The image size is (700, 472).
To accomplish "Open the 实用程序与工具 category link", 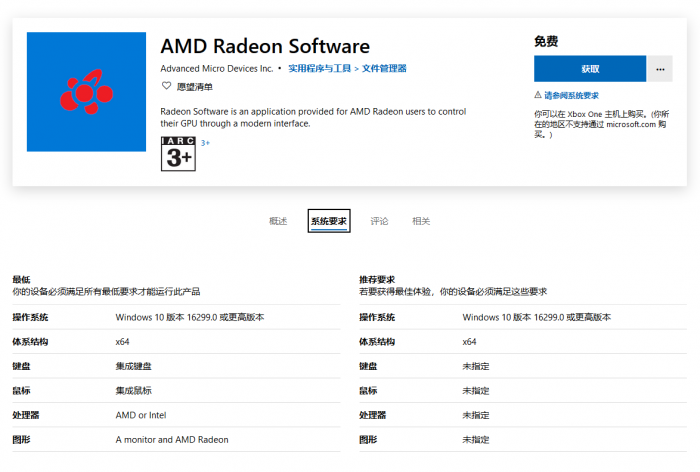I will pos(319,68).
